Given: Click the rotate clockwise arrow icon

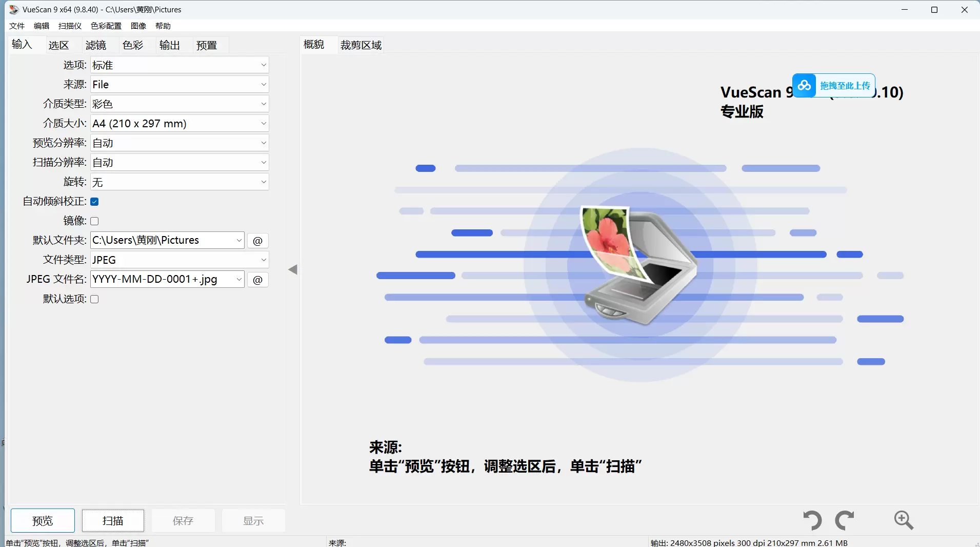Looking at the screenshot, I should [x=845, y=520].
